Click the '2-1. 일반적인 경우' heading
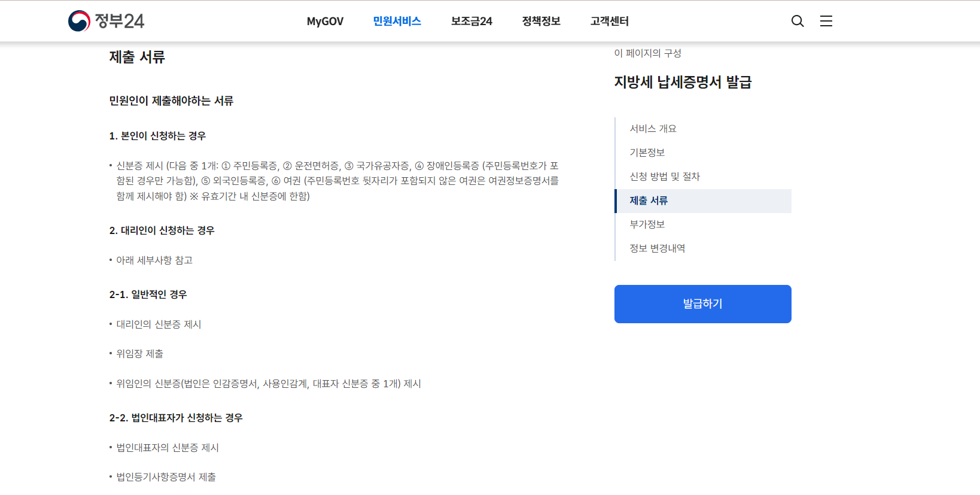 pyautogui.click(x=148, y=294)
